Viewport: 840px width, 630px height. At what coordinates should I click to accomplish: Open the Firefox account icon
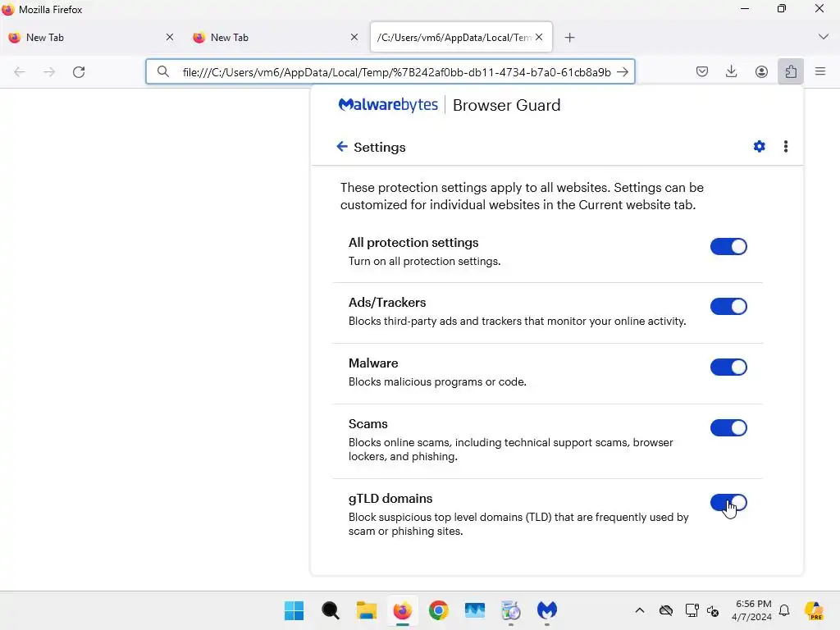point(761,71)
